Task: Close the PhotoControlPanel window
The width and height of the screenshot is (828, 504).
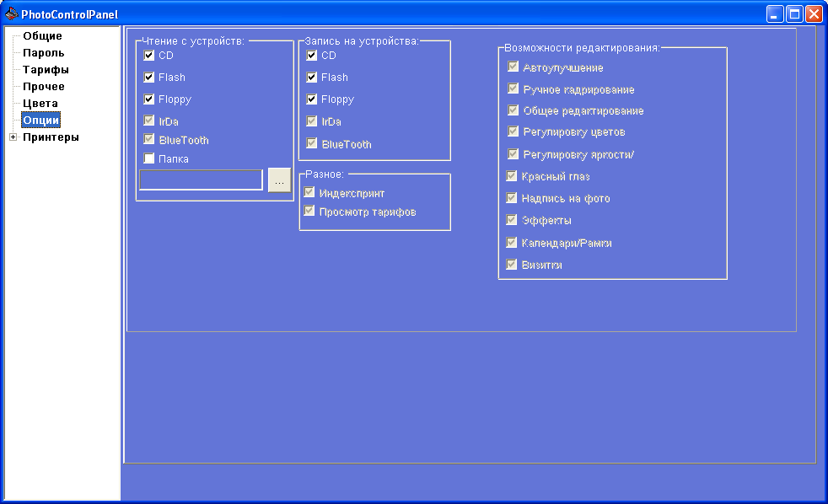Action: click(x=815, y=13)
